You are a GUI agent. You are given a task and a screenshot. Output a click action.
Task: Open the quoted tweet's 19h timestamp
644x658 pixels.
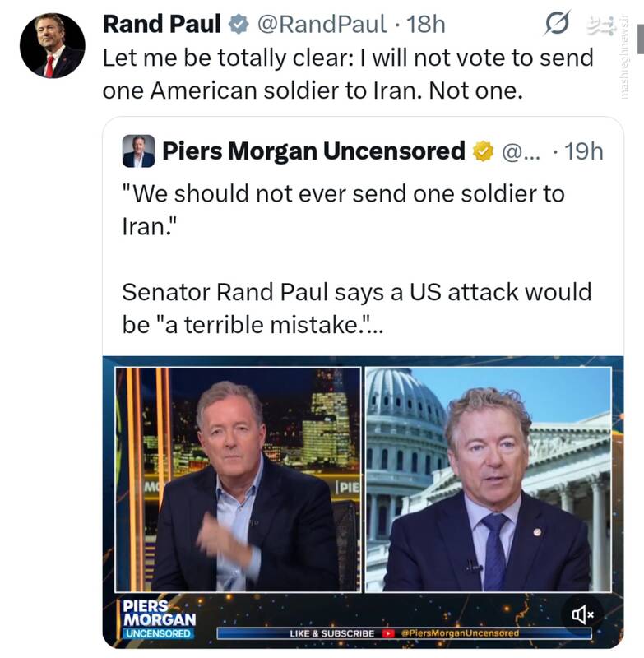pyautogui.click(x=584, y=151)
